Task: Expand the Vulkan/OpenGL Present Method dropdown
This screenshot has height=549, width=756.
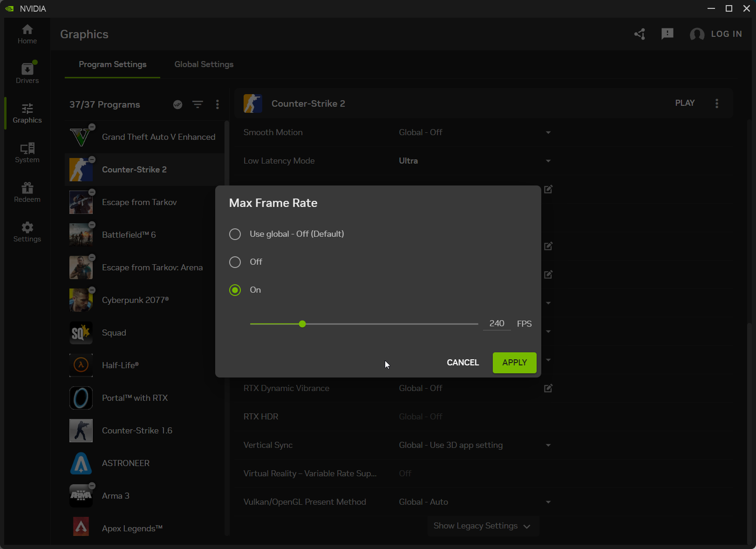Action: click(548, 502)
